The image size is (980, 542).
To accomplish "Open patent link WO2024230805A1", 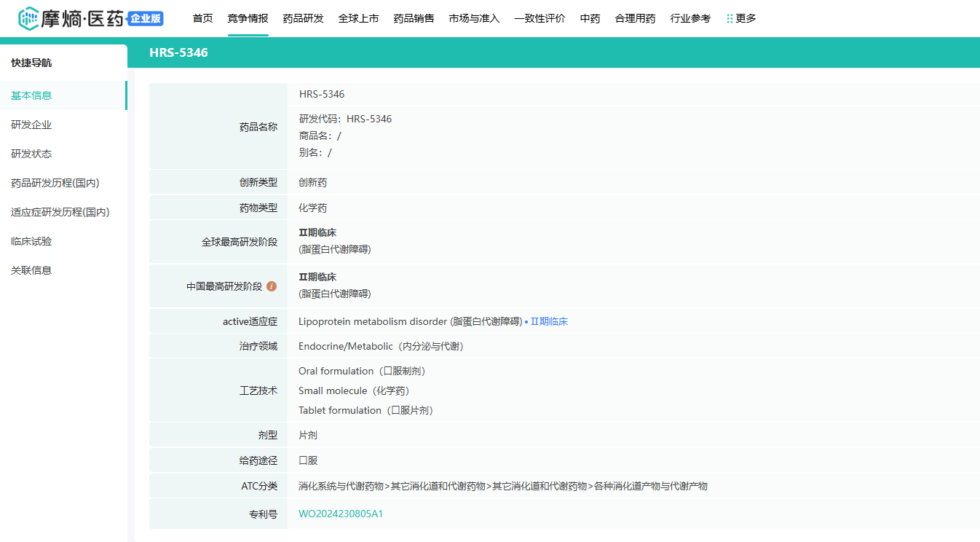I will (340, 514).
